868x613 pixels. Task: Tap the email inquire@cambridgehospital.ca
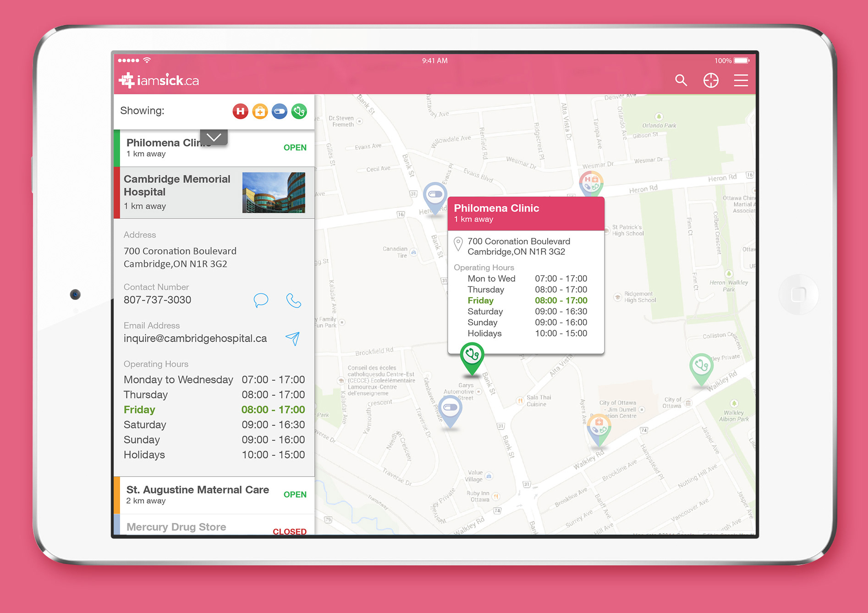(x=195, y=339)
